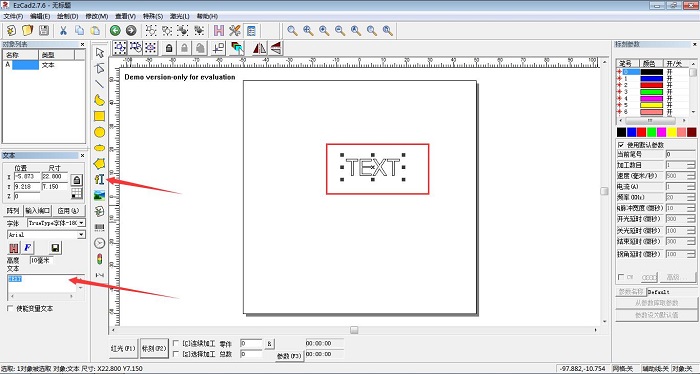700x374 pixels.
Task: Open the 文件(F) menu
Action: 13,16
